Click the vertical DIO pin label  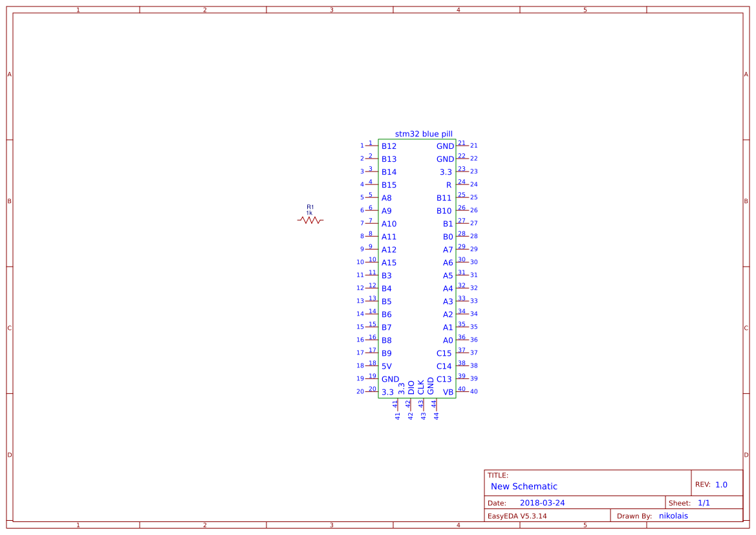(411, 388)
